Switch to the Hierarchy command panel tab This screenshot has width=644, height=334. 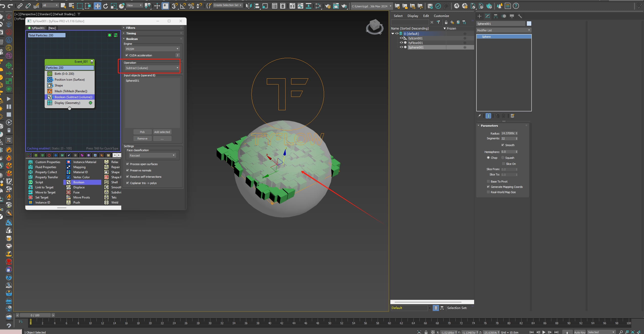[496, 16]
